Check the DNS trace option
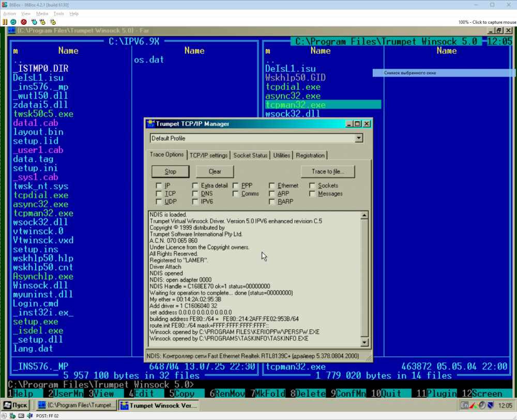The width and height of the screenshot is (517, 420). coord(195,194)
